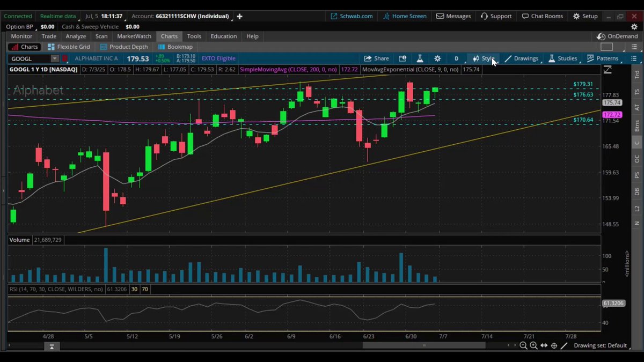Image resolution: width=644 pixels, height=362 pixels.
Task: Open the DB side panel tab
Action: pos(637,191)
